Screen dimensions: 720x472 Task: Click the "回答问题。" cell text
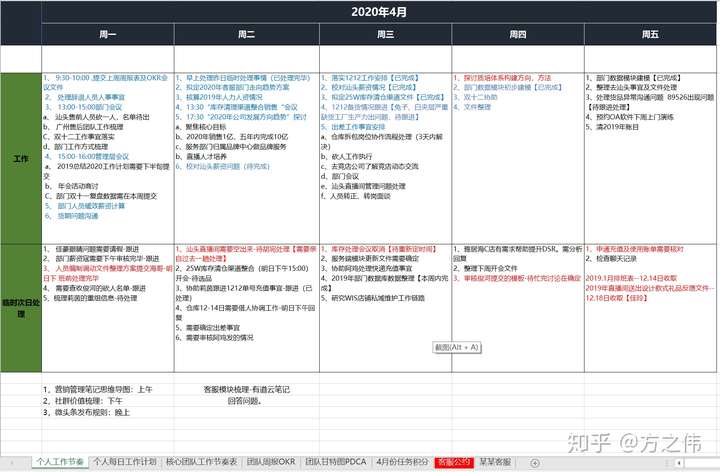(245, 401)
